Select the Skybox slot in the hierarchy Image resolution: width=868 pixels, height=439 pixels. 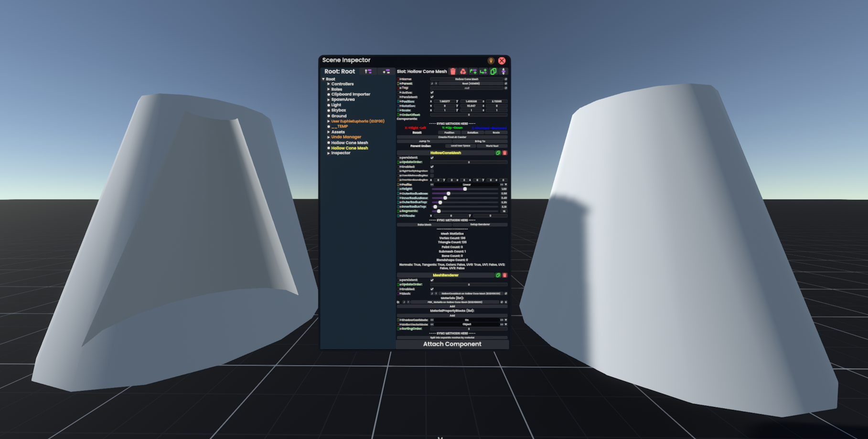[x=338, y=110]
